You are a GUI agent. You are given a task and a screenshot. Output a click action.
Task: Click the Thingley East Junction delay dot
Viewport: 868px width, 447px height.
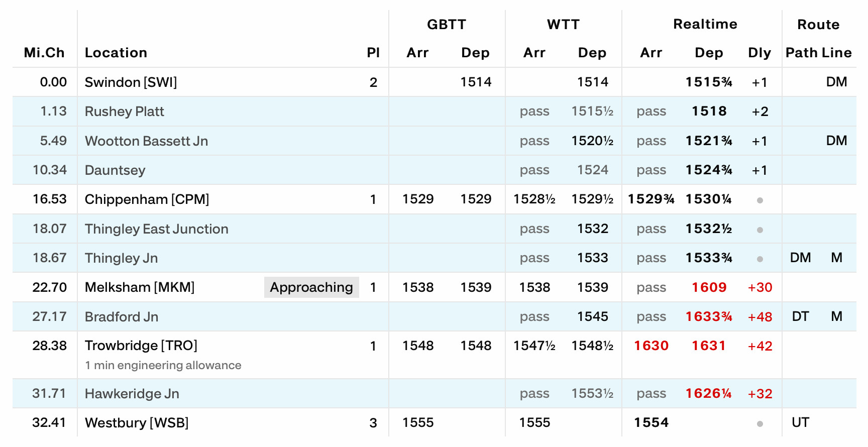pos(759,230)
